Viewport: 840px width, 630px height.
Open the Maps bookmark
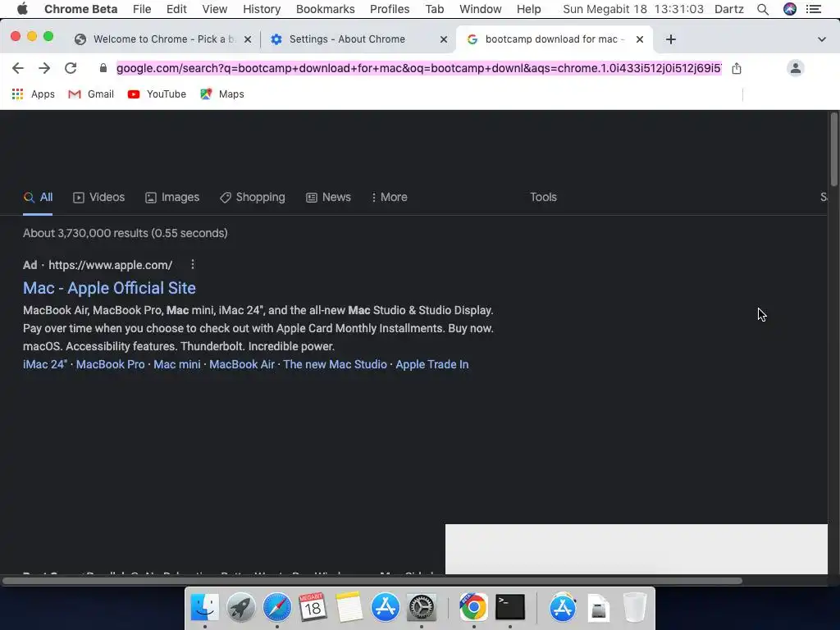point(221,94)
